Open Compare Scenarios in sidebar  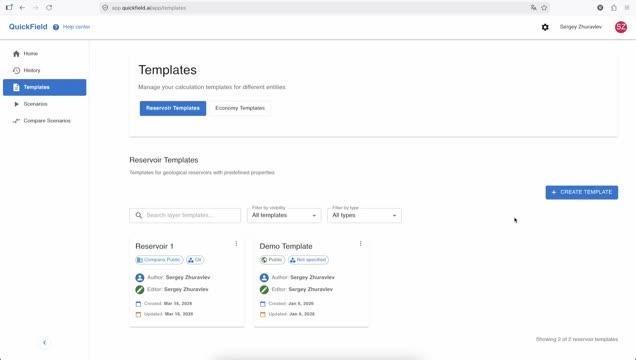45,121
